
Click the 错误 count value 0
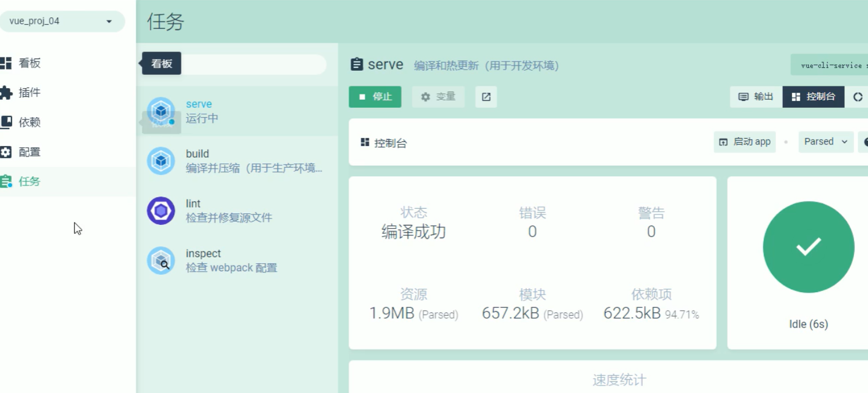pyautogui.click(x=532, y=232)
